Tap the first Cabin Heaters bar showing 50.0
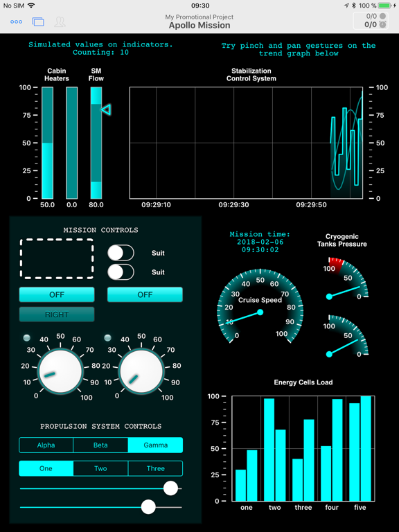Image resolution: width=399 pixels, height=532 pixels. tap(48, 143)
